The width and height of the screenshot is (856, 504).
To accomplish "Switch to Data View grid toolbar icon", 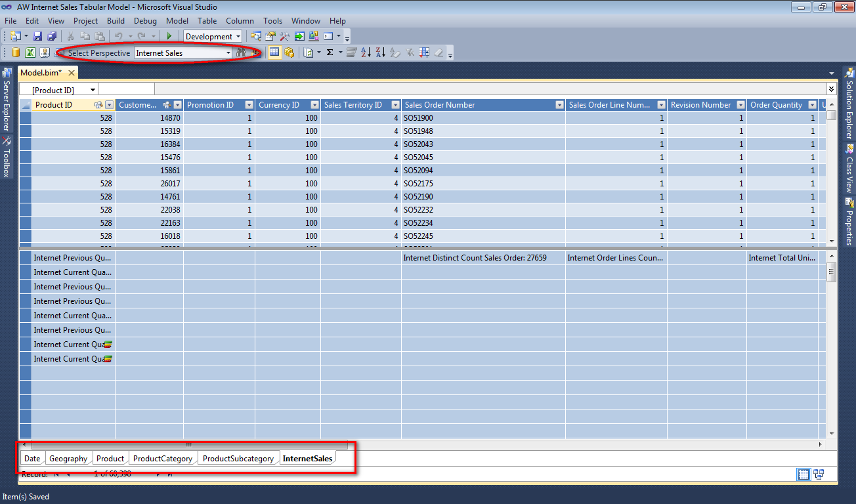I will point(274,52).
